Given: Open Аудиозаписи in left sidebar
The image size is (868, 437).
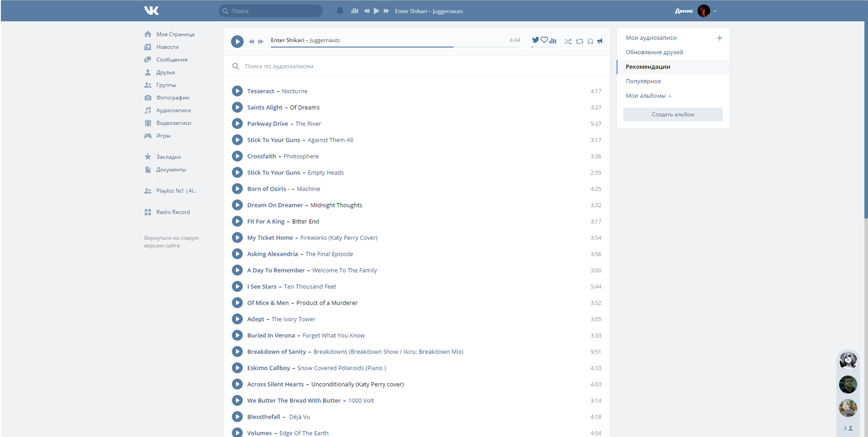Looking at the screenshot, I should coord(173,110).
